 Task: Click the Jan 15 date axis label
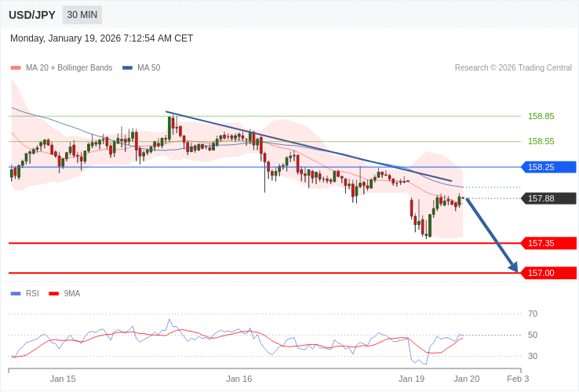[x=63, y=379]
